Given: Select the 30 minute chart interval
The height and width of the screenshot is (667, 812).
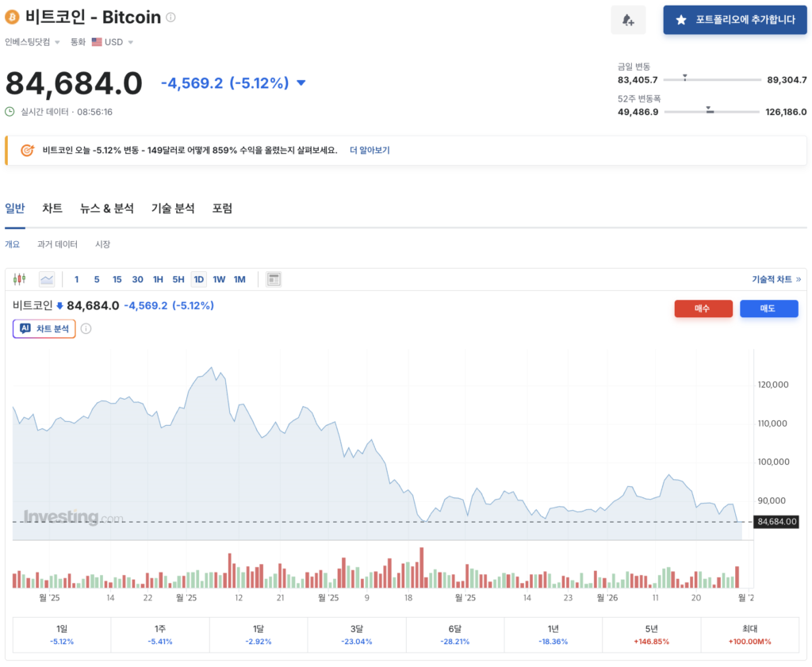Looking at the screenshot, I should click(x=137, y=279).
